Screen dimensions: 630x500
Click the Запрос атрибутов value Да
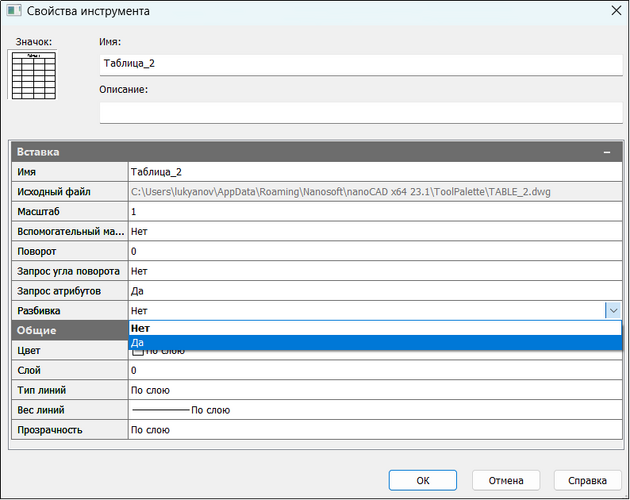(x=375, y=291)
